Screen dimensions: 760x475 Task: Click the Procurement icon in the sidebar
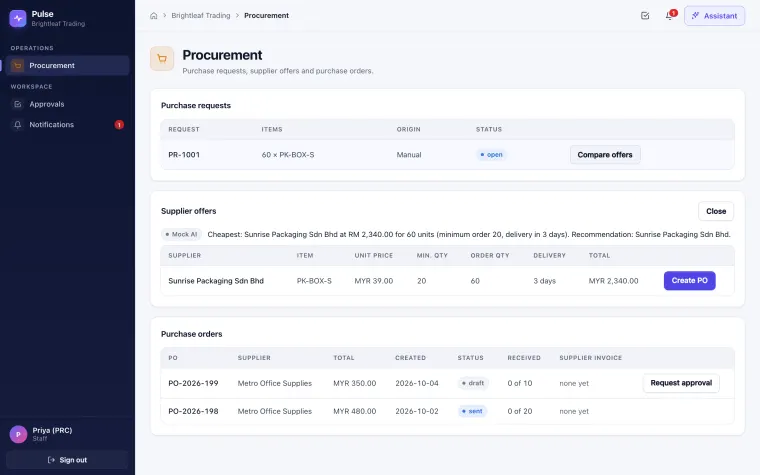point(17,65)
